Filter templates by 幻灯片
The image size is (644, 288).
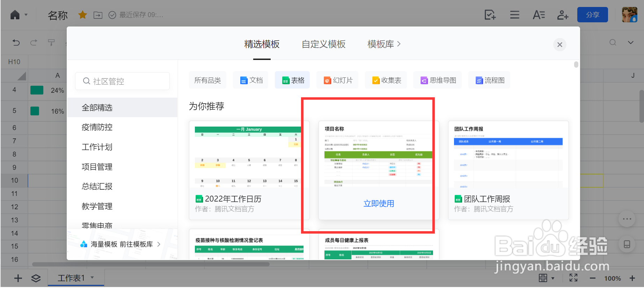(337, 80)
